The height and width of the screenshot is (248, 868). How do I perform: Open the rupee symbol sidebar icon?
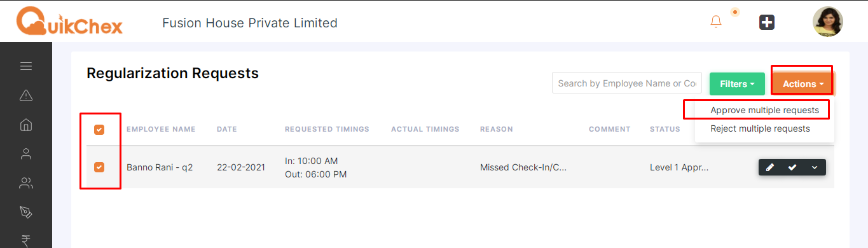[x=26, y=240]
